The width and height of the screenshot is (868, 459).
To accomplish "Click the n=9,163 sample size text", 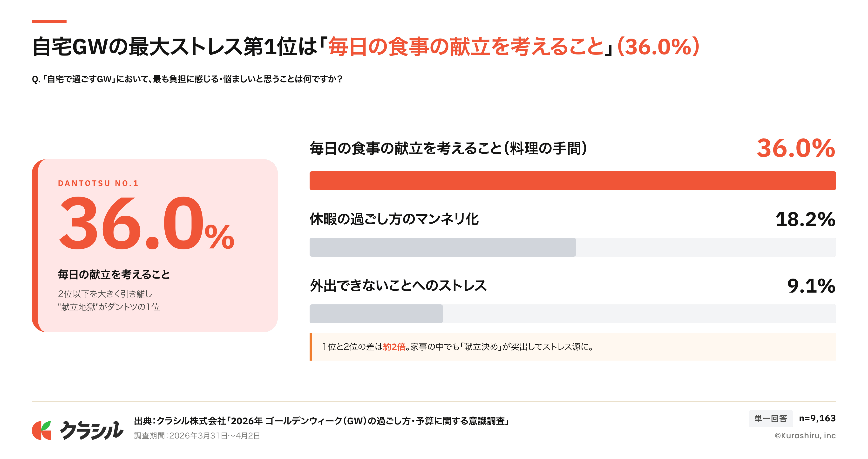I will pyautogui.click(x=817, y=418).
